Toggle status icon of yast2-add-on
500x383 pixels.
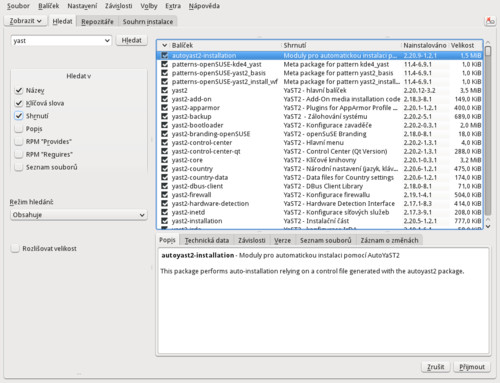click(x=164, y=99)
